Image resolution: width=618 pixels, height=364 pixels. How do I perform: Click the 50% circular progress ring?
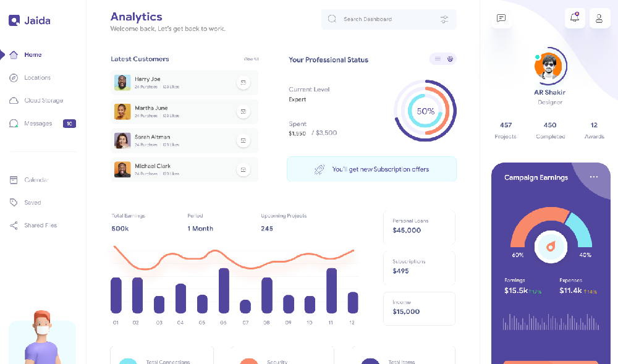(425, 110)
